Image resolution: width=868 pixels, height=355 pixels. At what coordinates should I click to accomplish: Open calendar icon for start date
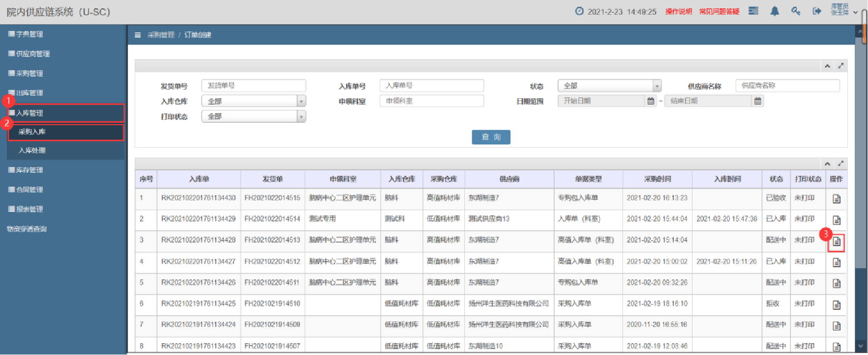tap(651, 101)
